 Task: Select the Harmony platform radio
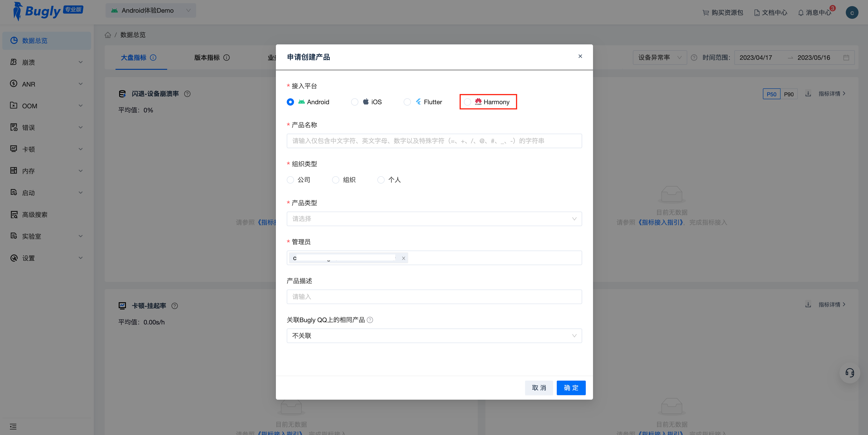[467, 102]
